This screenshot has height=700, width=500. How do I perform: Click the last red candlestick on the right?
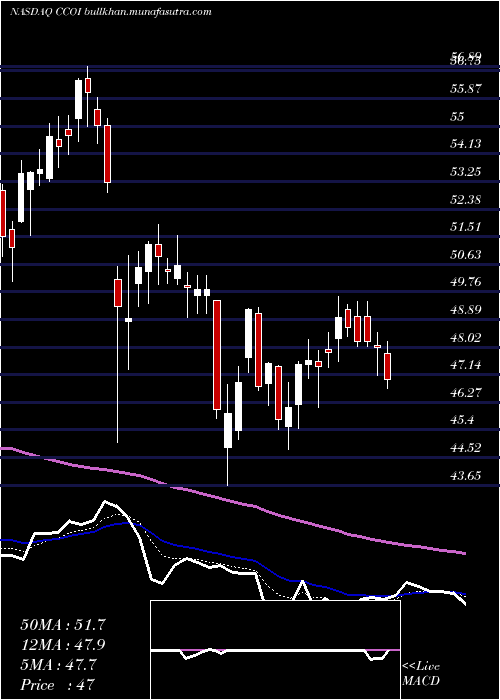(388, 366)
